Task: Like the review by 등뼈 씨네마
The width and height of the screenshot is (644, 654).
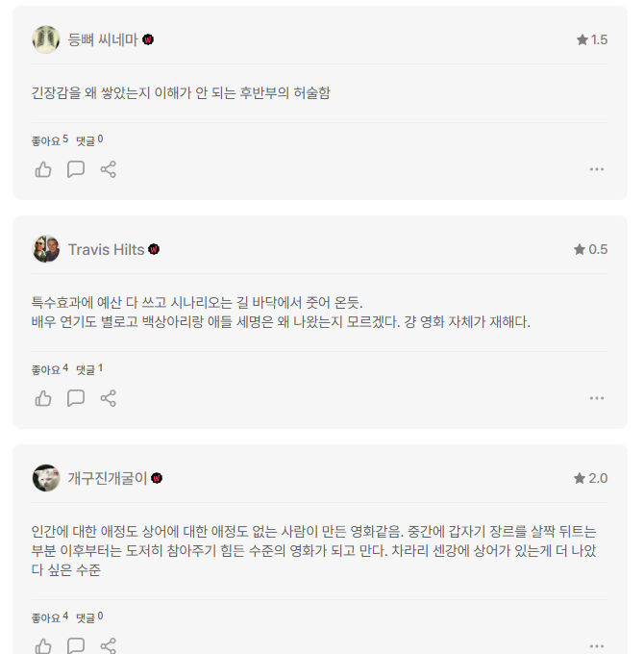Action: [43, 169]
